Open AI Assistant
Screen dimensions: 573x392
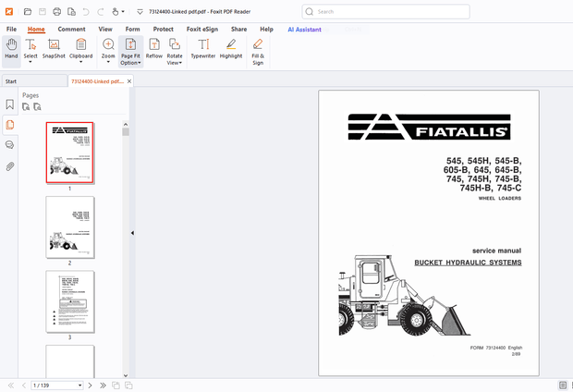point(304,30)
